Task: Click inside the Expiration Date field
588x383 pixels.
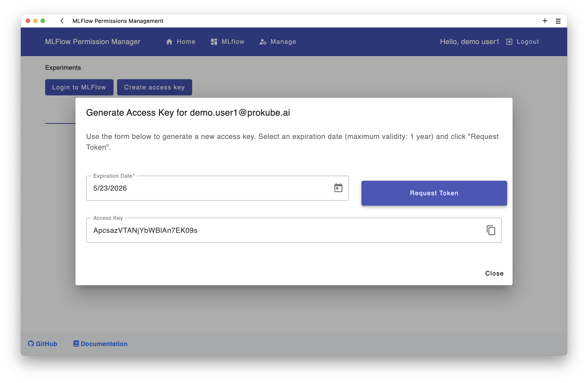Action: coord(173,188)
